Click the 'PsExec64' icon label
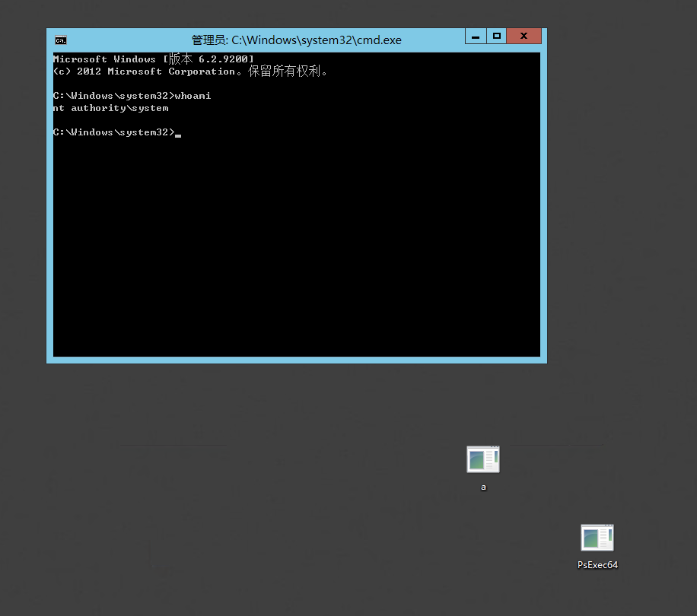Screen dimensions: 697x616 pyautogui.click(x=597, y=565)
